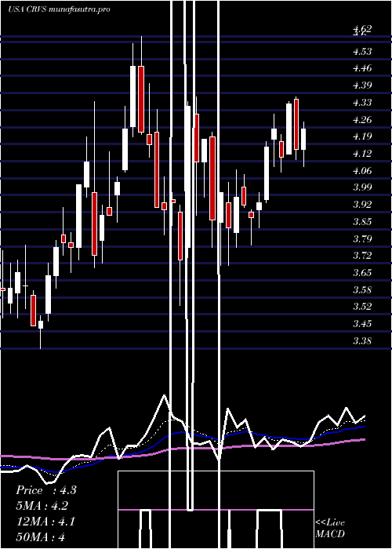Select the 3.85 price axis label
392x549 pixels.
coord(362,222)
